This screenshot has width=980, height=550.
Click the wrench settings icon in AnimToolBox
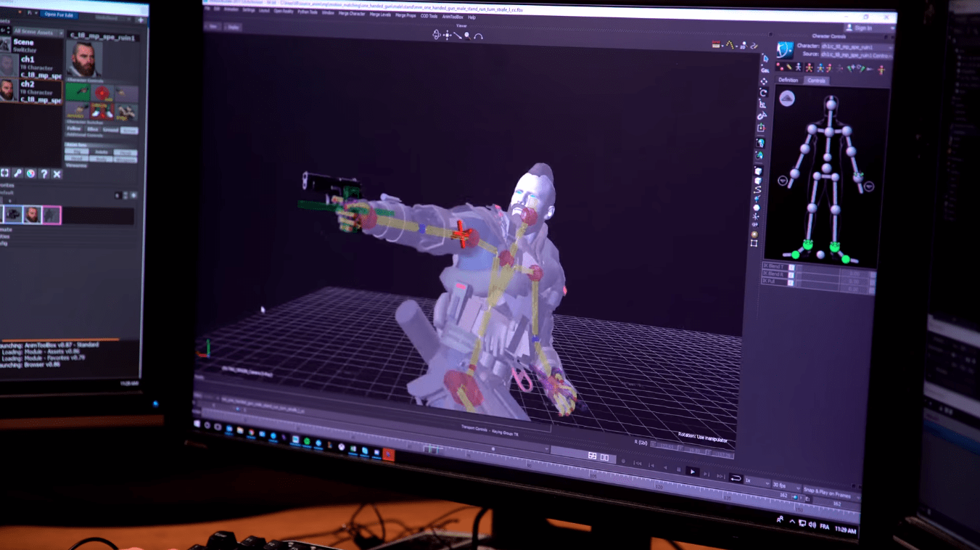[x=18, y=173]
